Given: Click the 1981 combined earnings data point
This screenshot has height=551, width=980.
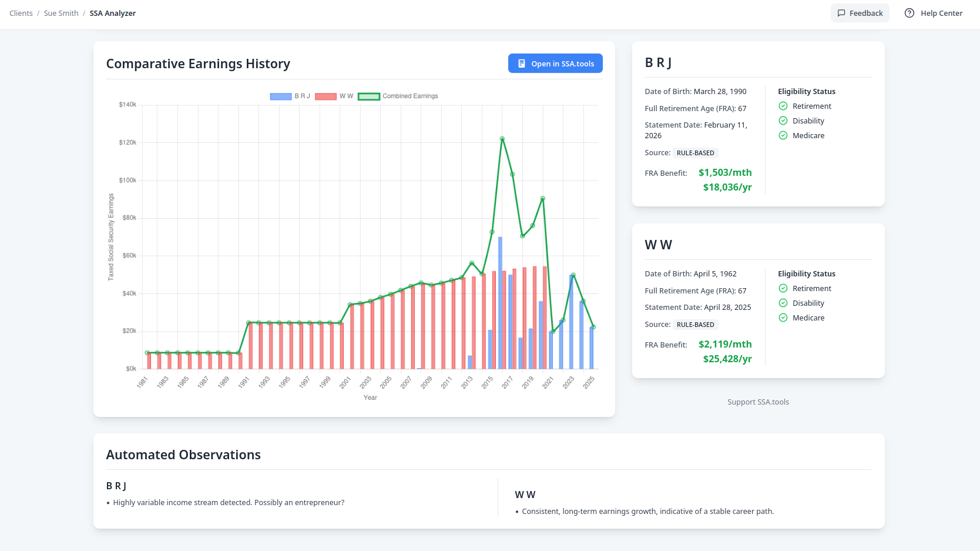Looking at the screenshot, I should [x=147, y=353].
